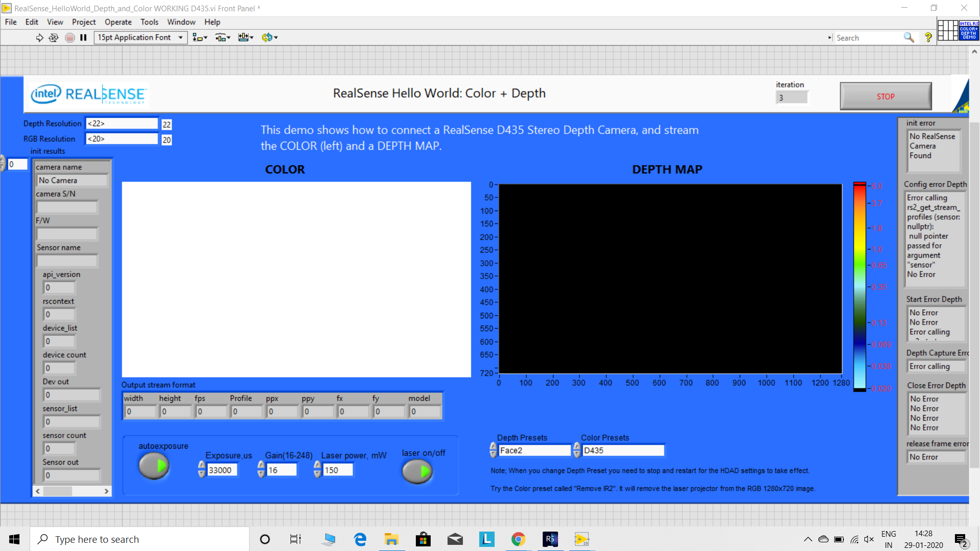Viewport: 980px width, 551px height.
Task: Select the Run Continuously icon
Action: pos(53,37)
